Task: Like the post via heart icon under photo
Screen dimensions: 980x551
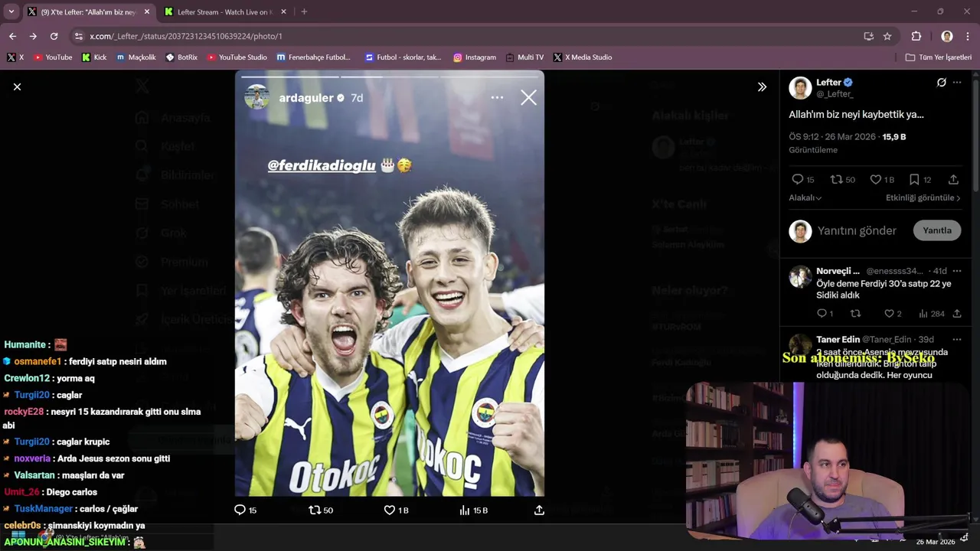Action: [x=389, y=510]
